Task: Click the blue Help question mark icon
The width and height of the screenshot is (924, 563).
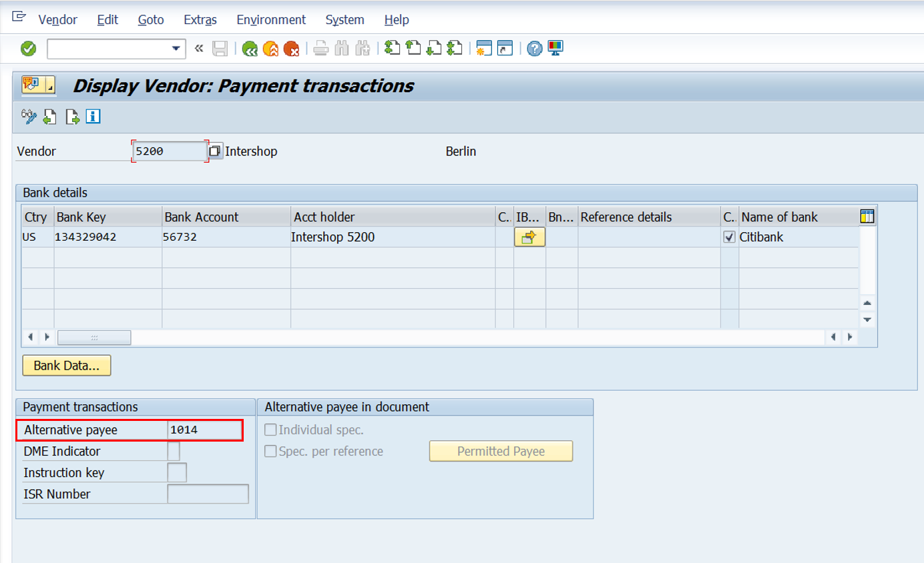Action: [534, 48]
